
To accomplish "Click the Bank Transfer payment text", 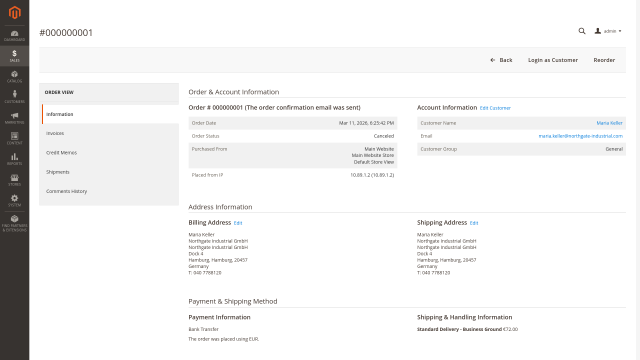I will pyautogui.click(x=203, y=329).
